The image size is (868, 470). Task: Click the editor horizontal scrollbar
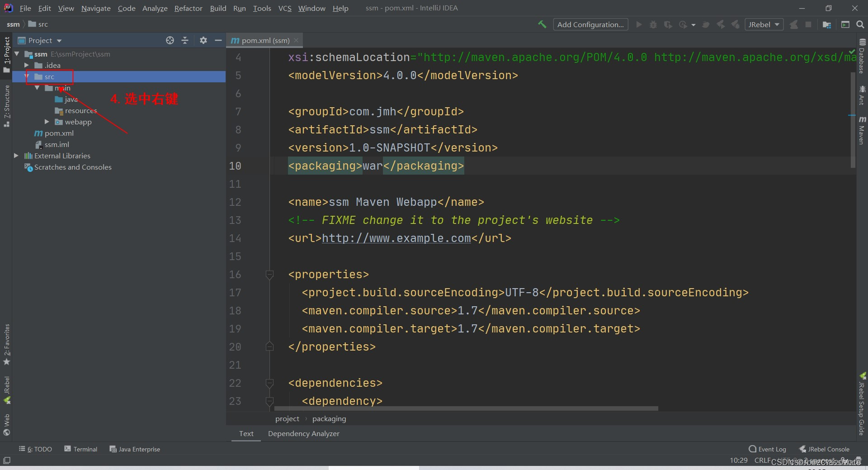pos(466,408)
